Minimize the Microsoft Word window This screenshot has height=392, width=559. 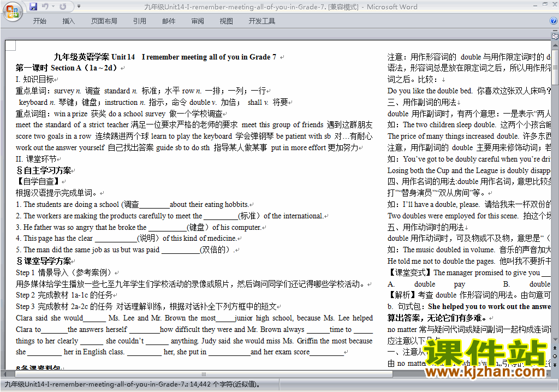[x=536, y=5]
